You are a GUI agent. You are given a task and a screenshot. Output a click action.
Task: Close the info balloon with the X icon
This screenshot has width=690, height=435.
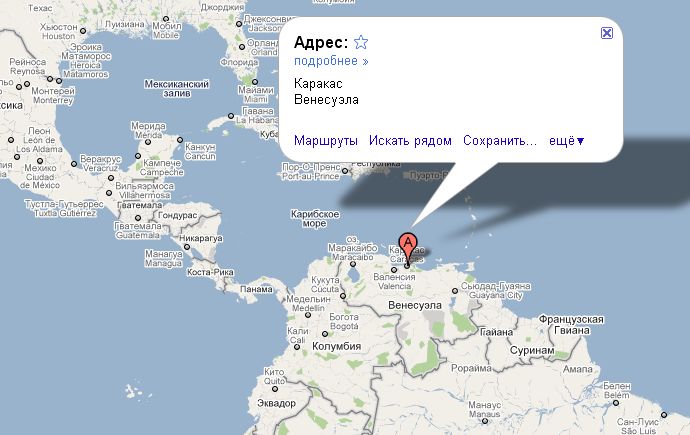coord(607,33)
